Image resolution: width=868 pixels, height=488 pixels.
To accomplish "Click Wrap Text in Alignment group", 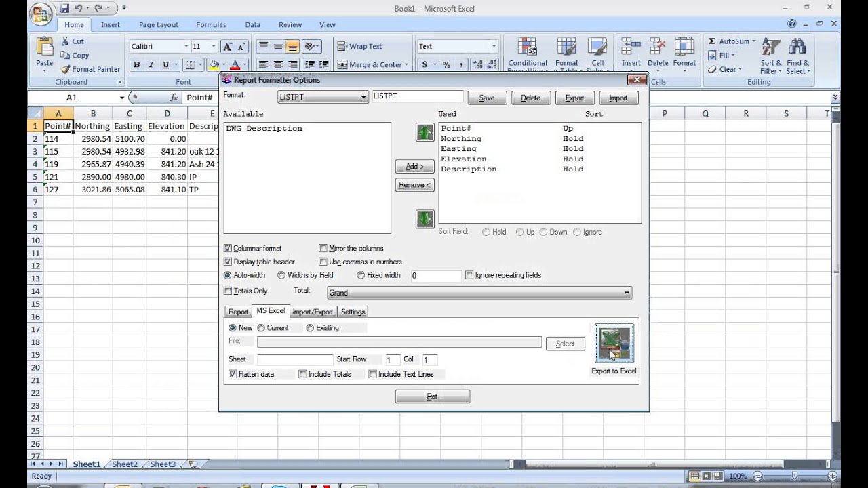I will (x=359, y=46).
